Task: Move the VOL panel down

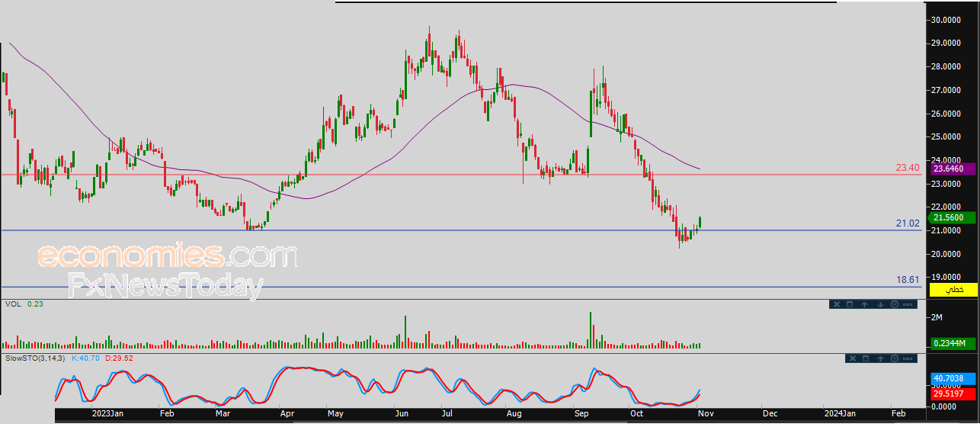Action: (880, 304)
